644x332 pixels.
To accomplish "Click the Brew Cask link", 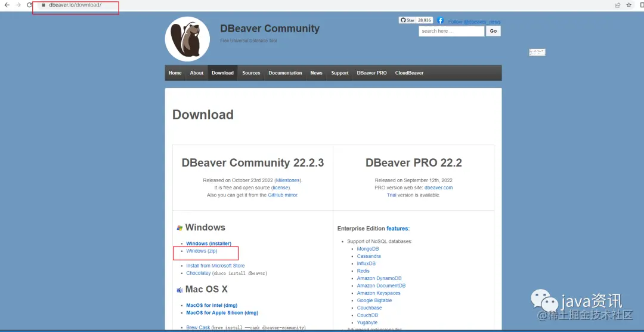I will [x=198, y=327].
